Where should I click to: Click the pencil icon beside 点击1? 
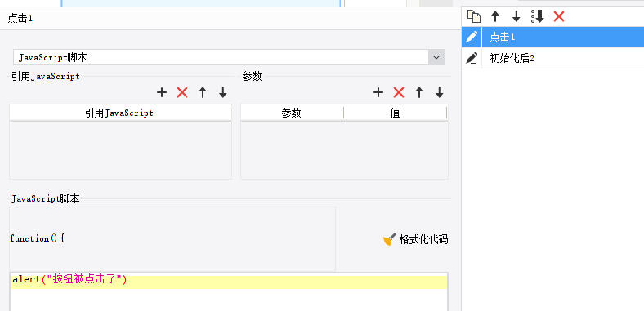click(472, 38)
